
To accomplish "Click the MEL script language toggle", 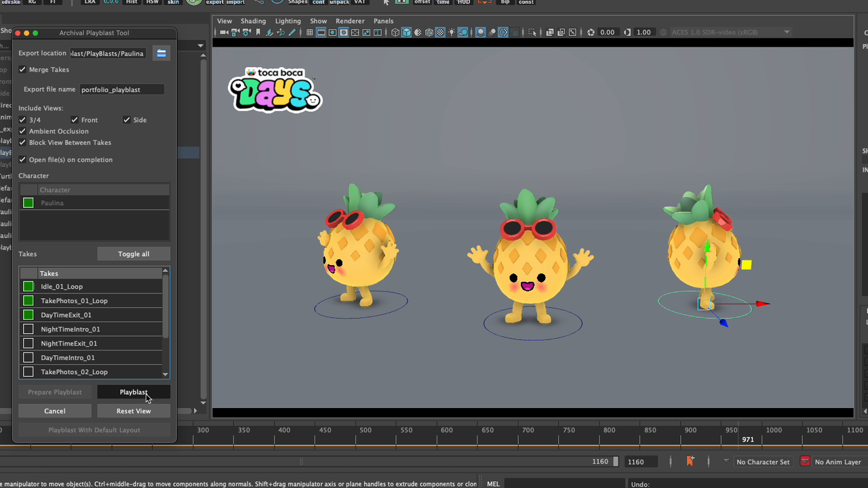I will pyautogui.click(x=493, y=484).
